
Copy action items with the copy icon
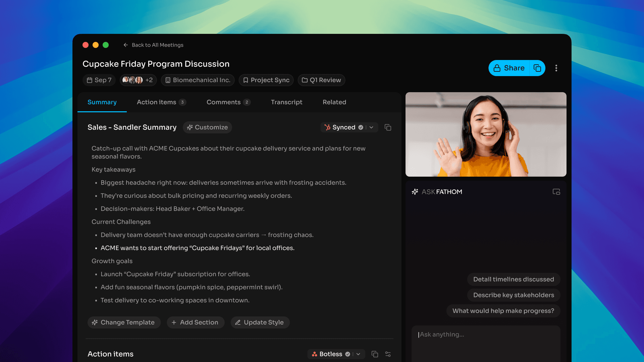375,354
